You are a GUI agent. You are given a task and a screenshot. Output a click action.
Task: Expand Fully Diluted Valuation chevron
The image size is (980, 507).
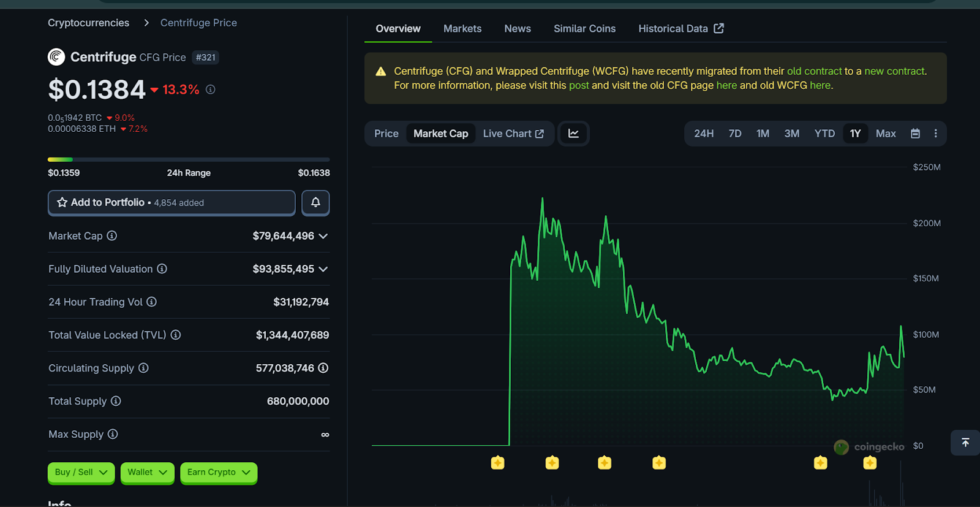[323, 269]
